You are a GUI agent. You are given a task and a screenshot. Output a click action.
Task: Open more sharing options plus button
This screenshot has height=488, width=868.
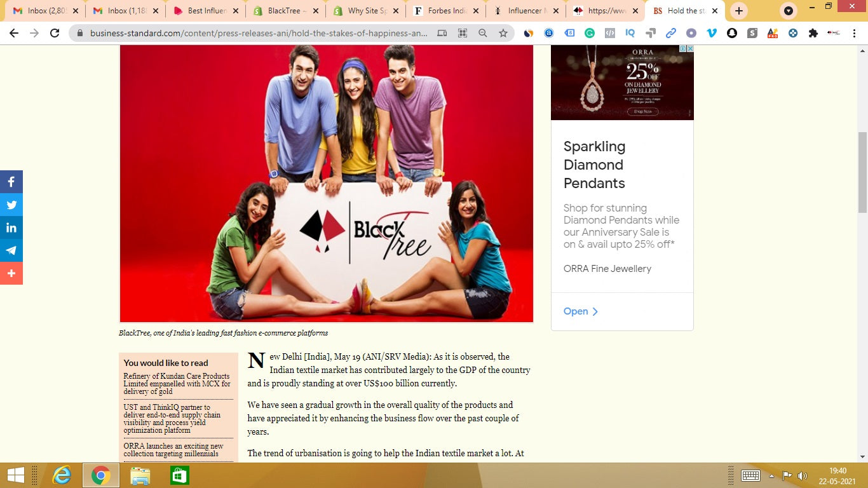click(x=11, y=273)
